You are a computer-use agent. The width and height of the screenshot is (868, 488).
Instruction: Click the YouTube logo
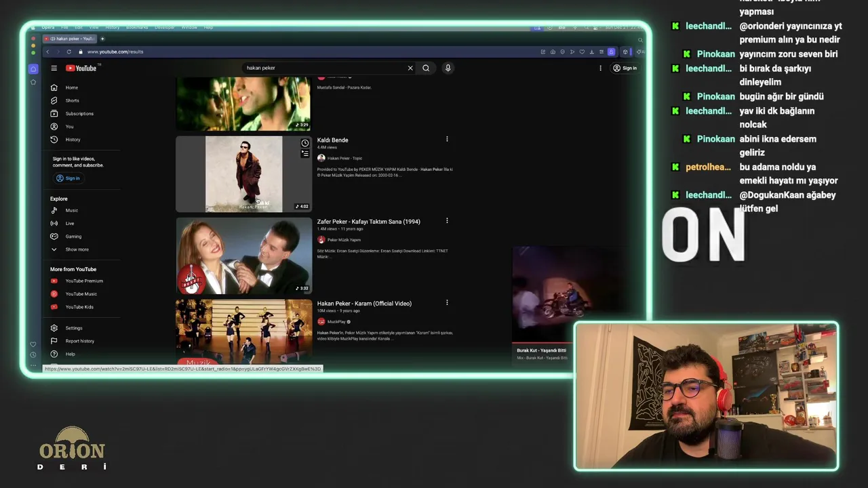coord(81,68)
